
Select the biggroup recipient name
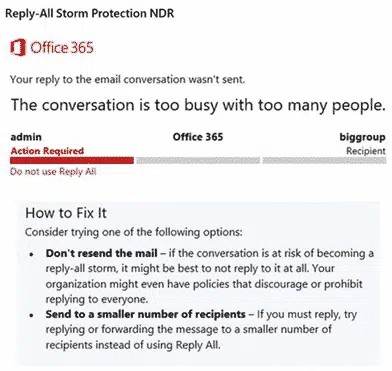(363, 137)
